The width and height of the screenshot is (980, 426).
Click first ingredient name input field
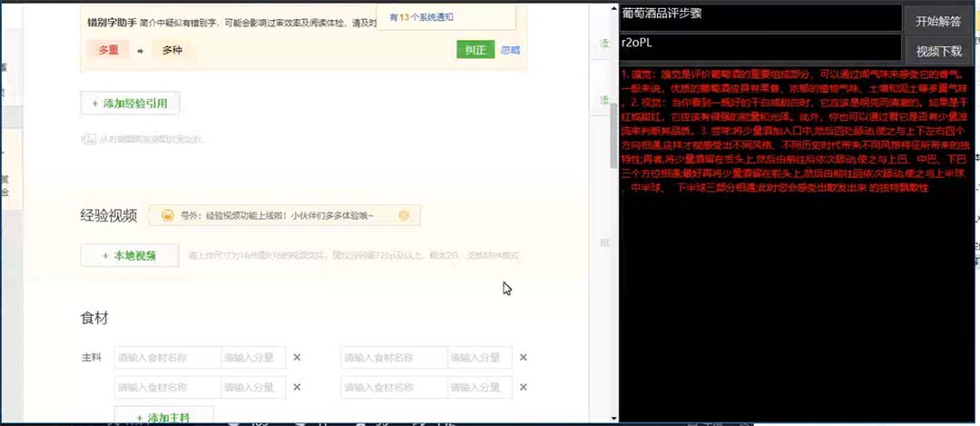pos(167,358)
